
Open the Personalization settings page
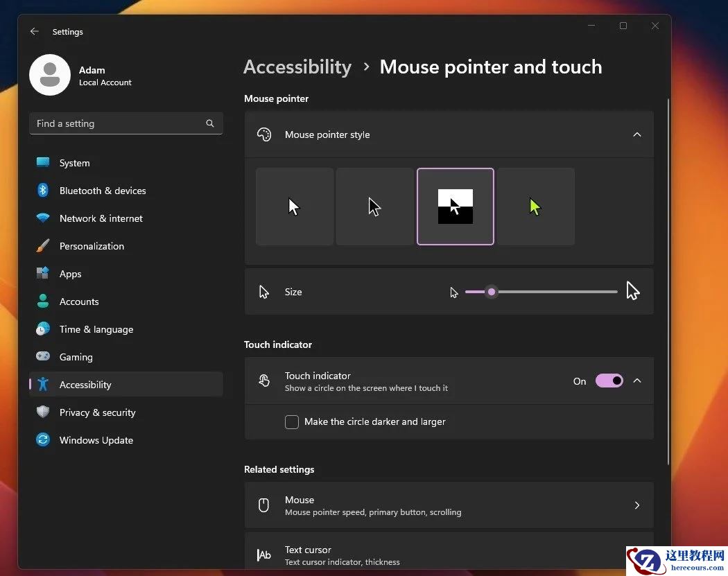pos(92,246)
